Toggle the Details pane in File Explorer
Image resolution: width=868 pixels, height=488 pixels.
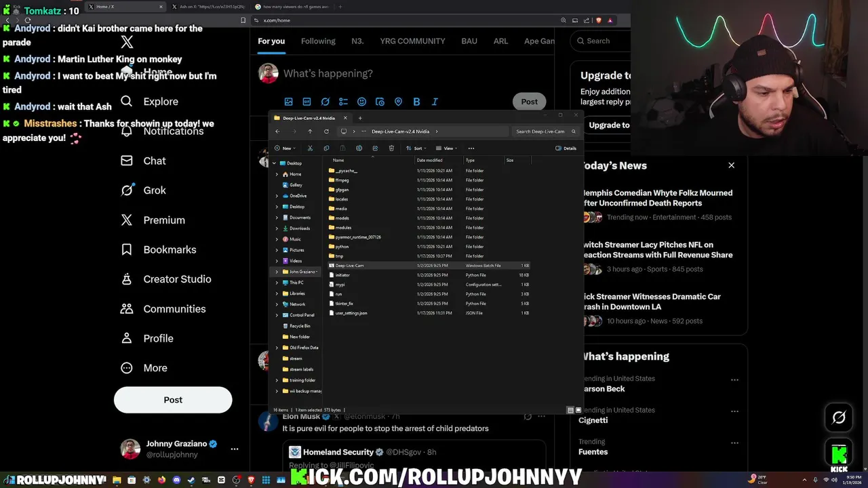566,148
